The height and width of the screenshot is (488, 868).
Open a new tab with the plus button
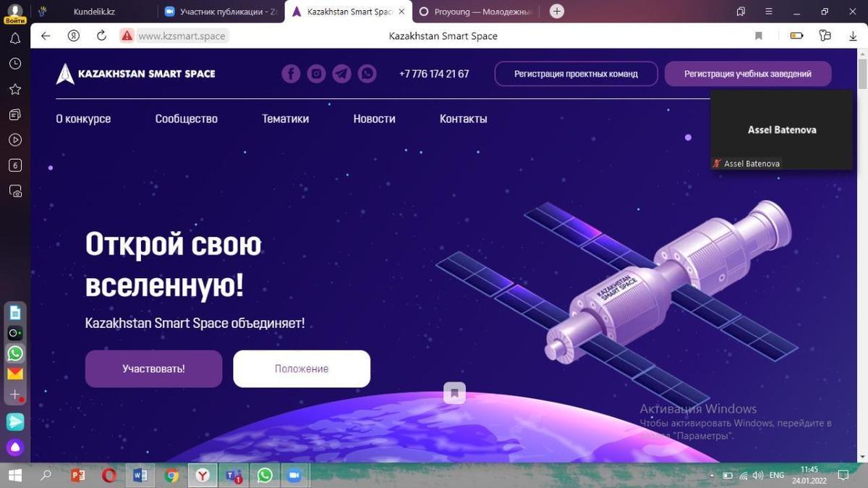[x=556, y=12]
